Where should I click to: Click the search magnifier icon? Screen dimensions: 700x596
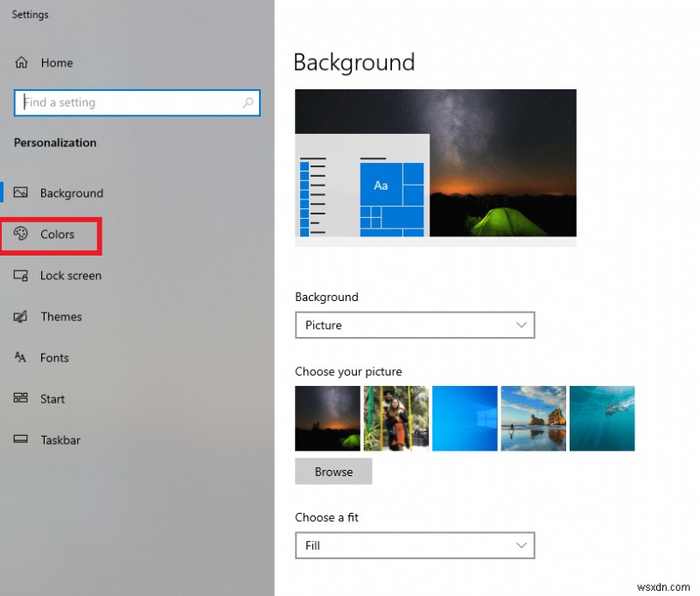(248, 102)
